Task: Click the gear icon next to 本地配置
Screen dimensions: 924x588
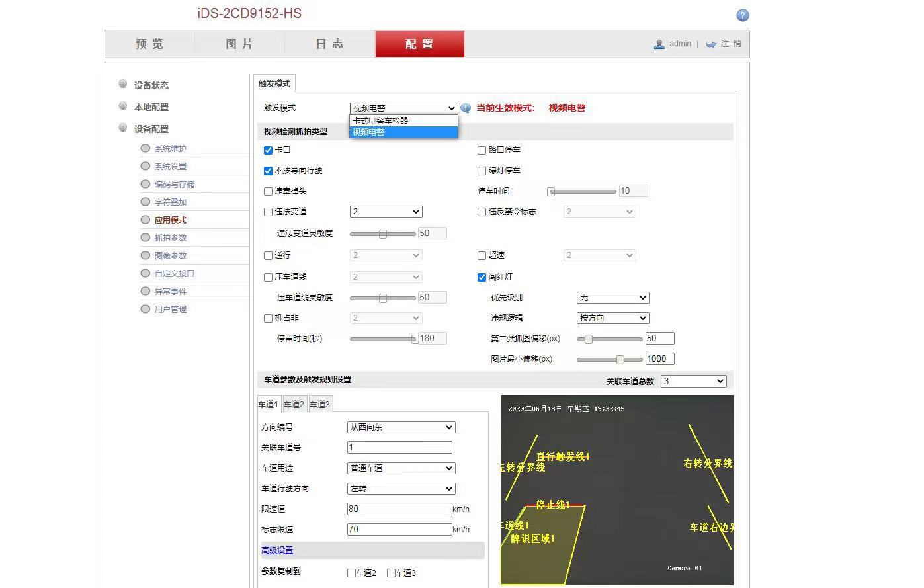Action: tap(123, 106)
